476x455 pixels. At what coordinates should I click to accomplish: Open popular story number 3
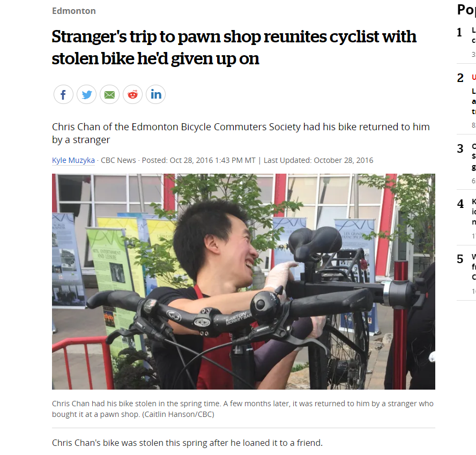(x=466, y=162)
